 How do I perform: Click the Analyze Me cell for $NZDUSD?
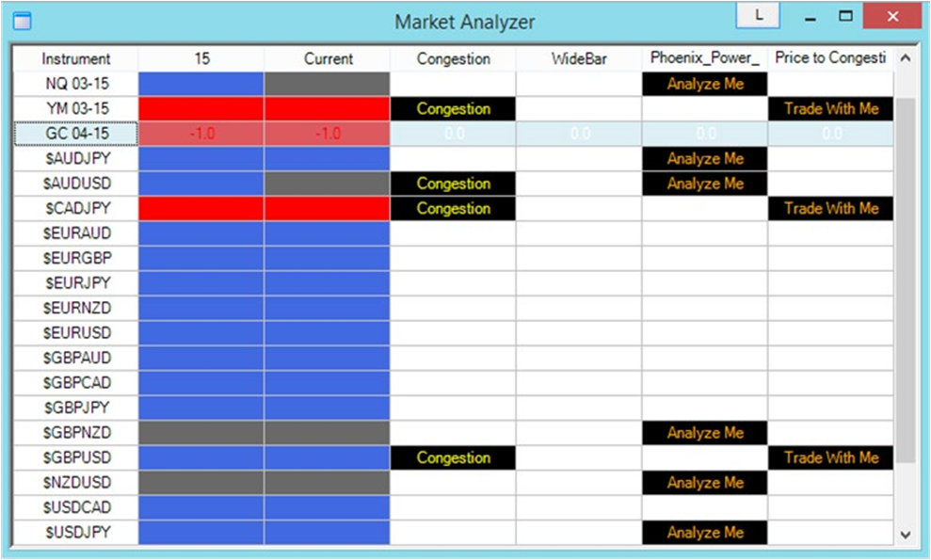click(705, 483)
